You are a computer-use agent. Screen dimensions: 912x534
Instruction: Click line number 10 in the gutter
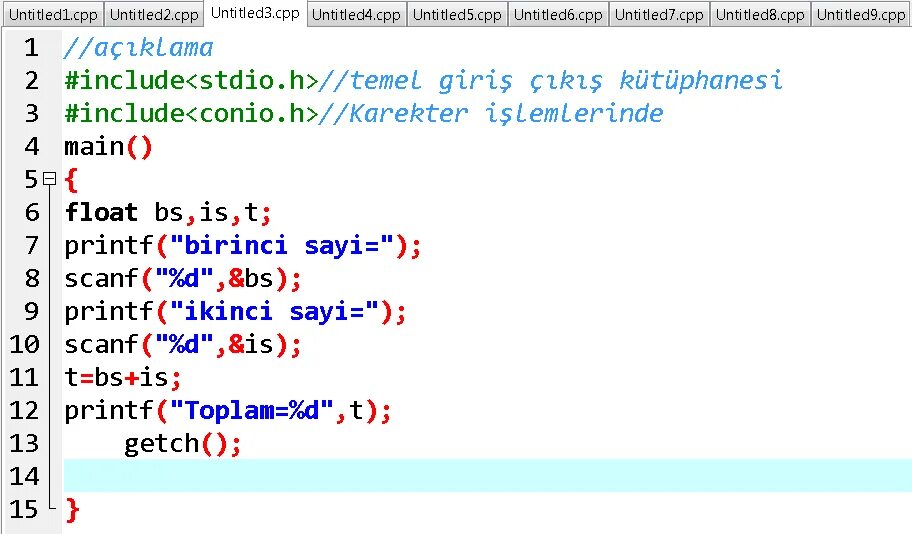[x=24, y=345]
